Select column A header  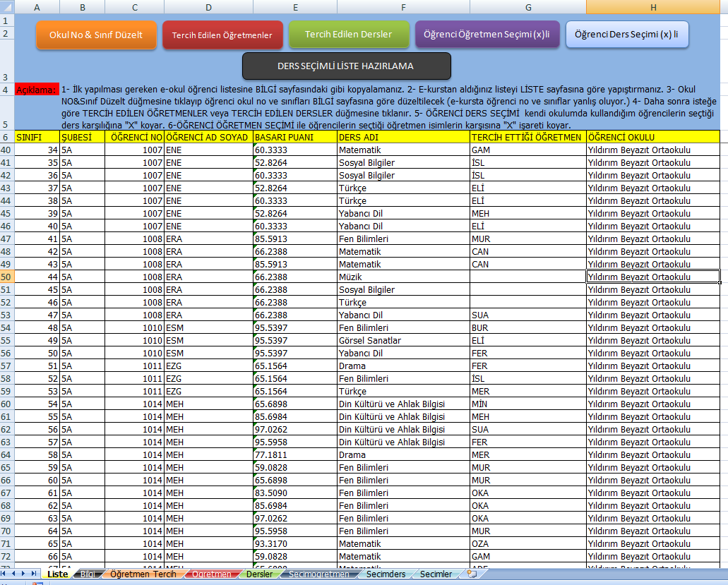[x=37, y=7]
